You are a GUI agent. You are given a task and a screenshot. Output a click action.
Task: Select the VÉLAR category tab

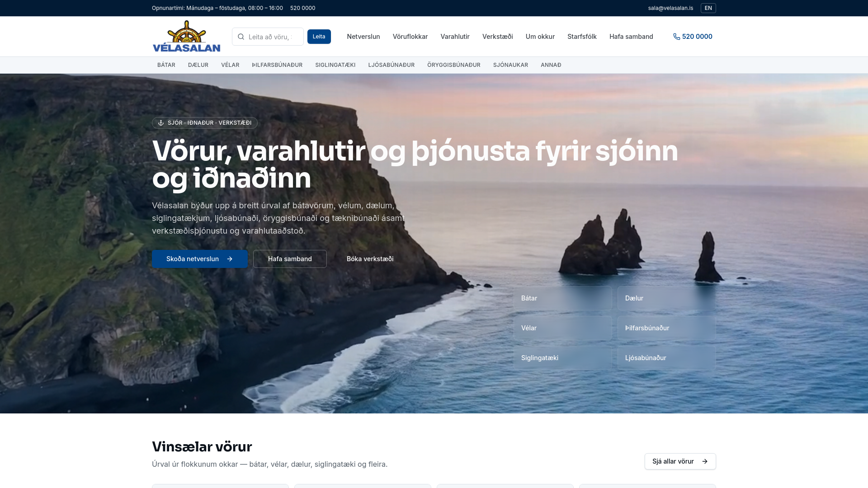230,65
